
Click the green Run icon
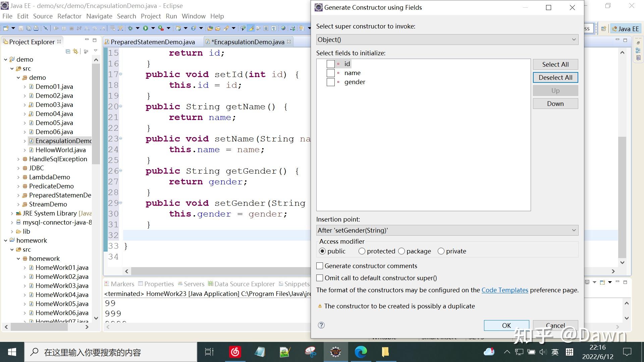146,28
